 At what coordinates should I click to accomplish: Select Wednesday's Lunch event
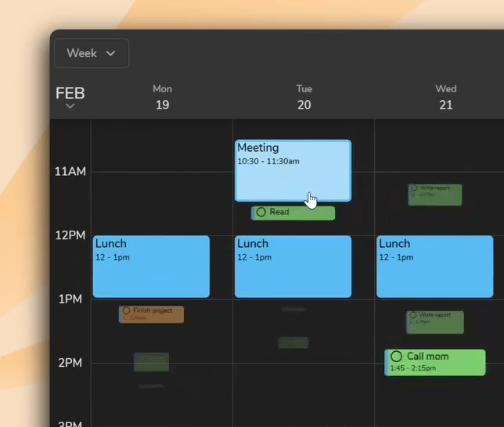pyautogui.click(x=434, y=267)
